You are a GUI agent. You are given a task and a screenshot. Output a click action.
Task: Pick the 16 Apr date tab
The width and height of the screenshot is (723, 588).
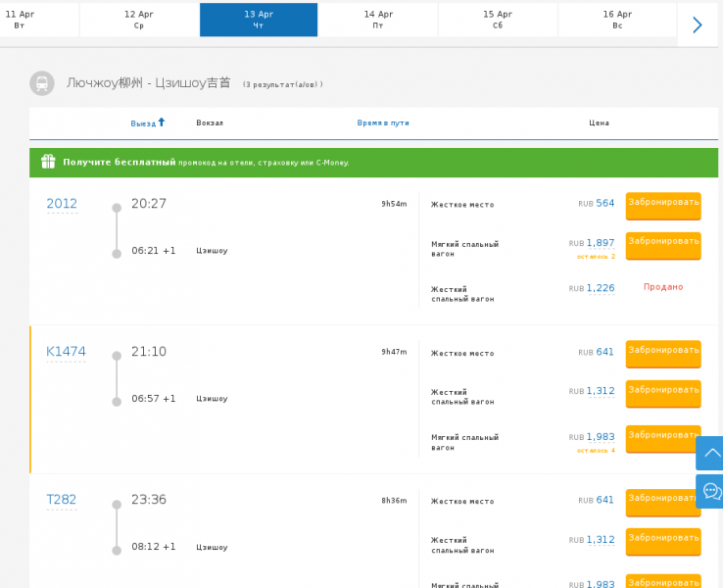point(617,20)
